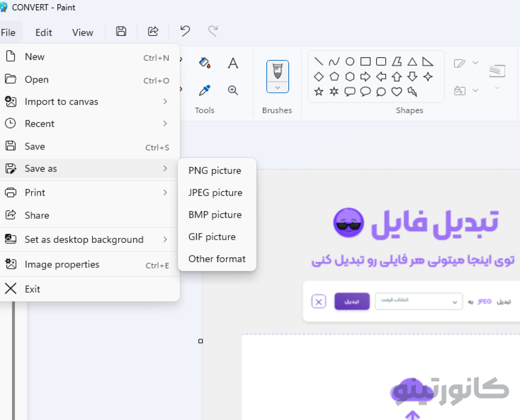Open the View menu
This screenshot has width=520, height=420.
click(83, 33)
